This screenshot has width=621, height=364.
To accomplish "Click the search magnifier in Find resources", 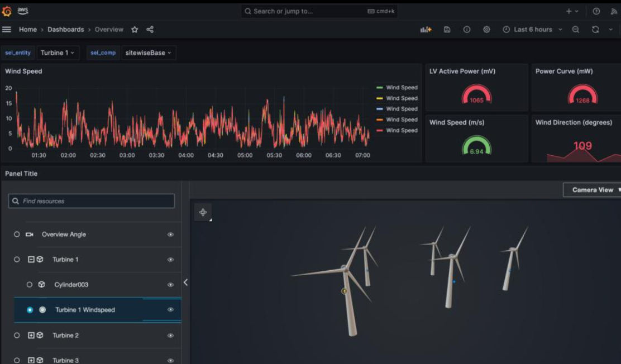I will (x=16, y=201).
